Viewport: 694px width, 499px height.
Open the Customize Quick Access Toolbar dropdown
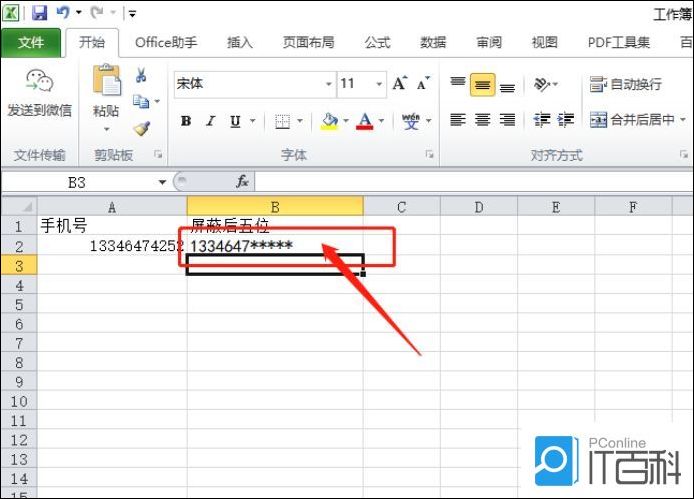point(132,14)
